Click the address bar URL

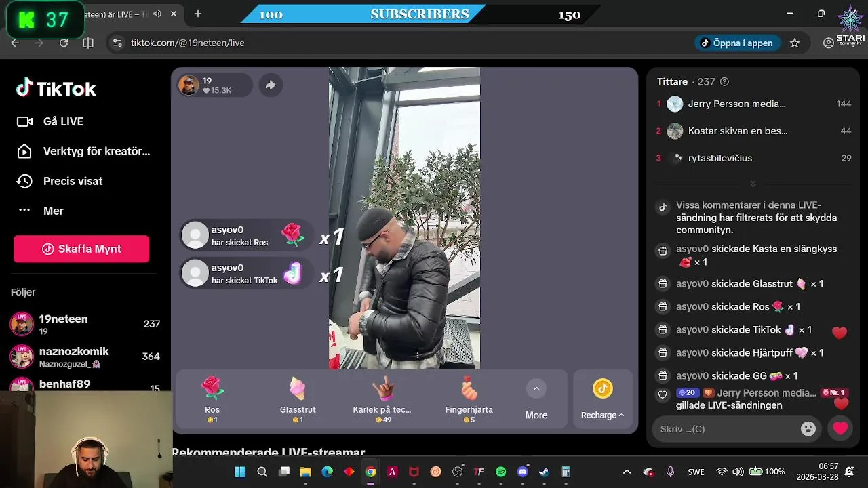tap(188, 43)
